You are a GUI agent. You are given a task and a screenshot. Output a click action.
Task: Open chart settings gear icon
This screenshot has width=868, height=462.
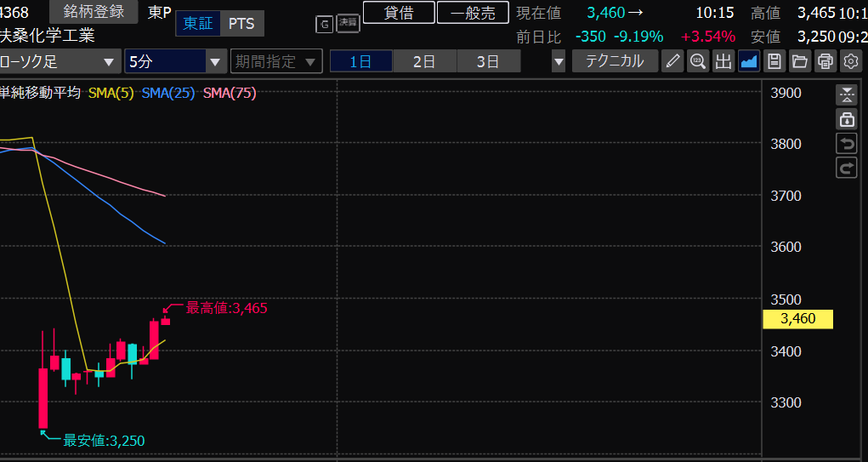pyautogui.click(x=851, y=61)
